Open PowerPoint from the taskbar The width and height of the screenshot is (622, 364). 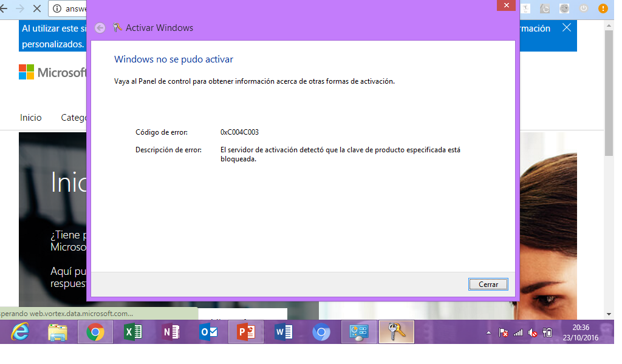[x=246, y=332]
